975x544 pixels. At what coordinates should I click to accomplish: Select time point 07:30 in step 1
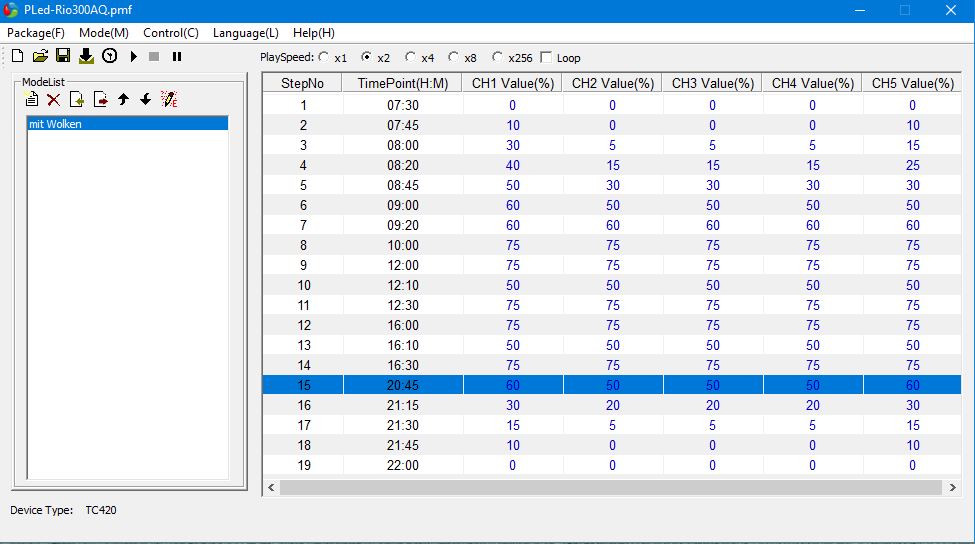click(x=403, y=105)
